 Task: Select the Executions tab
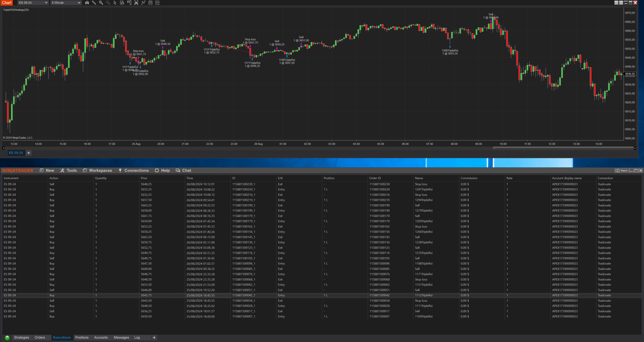pos(62,338)
